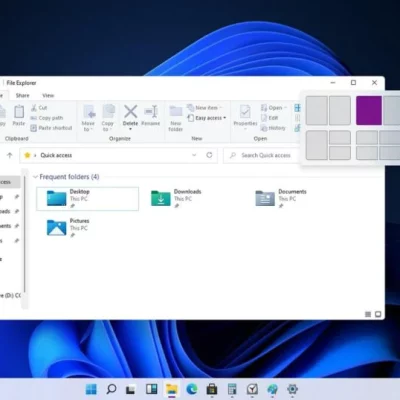Collapse the Frequent folders section

[x=35, y=177]
